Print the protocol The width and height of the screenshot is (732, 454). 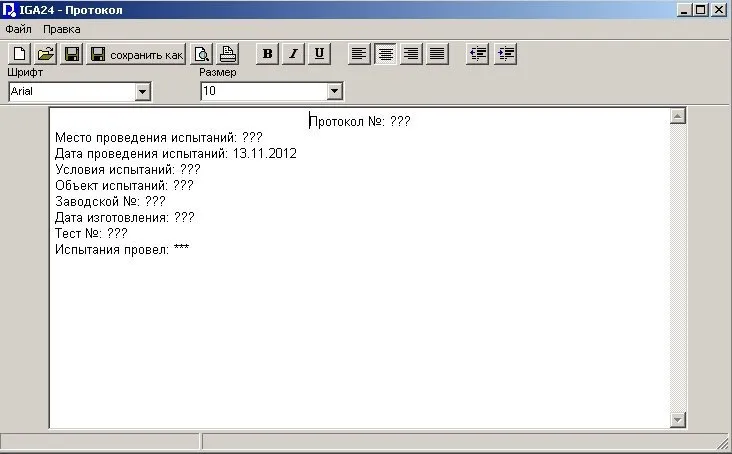pos(228,54)
